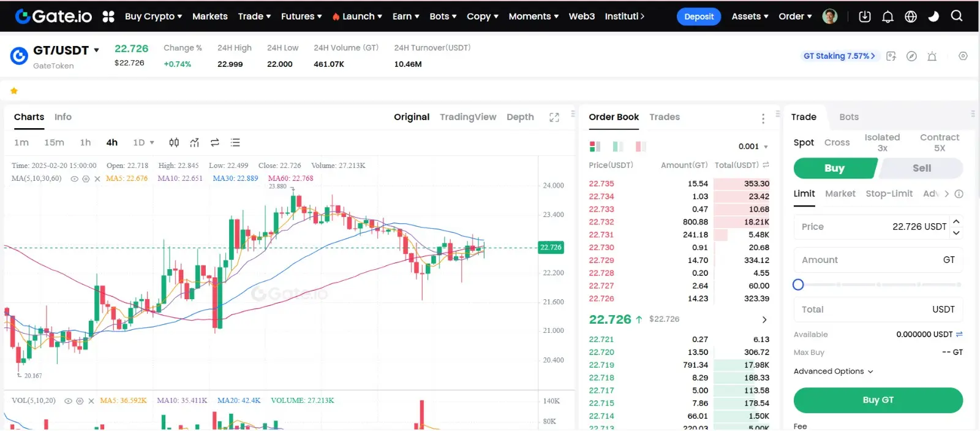980x431 pixels.
Task: Select the Sell toggle
Action: (x=921, y=168)
